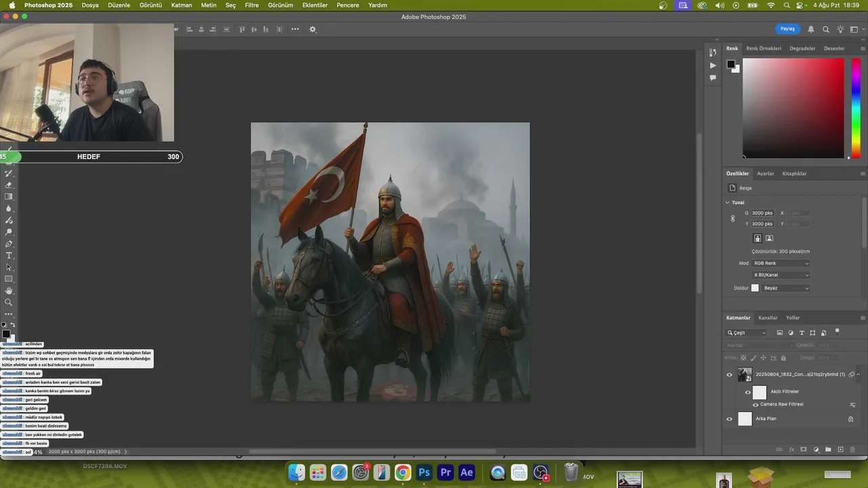868x488 pixels.
Task: Select the Hand tool
Action: (x=9, y=291)
